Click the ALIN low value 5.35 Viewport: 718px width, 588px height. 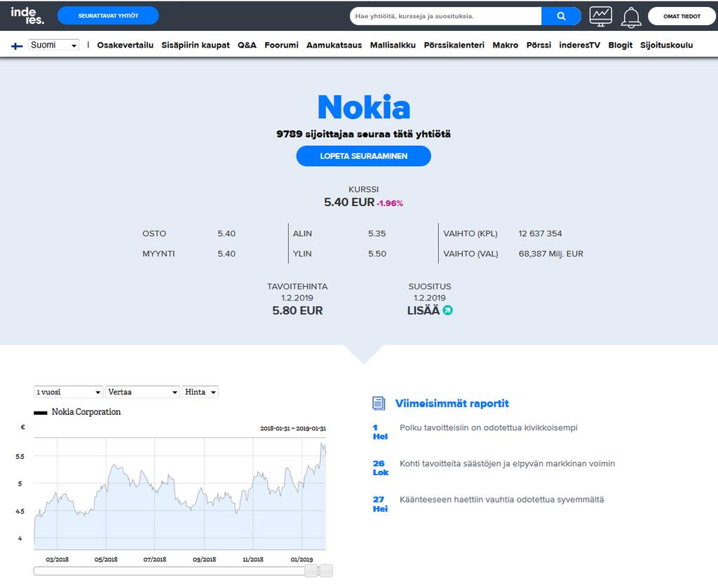pyautogui.click(x=377, y=233)
